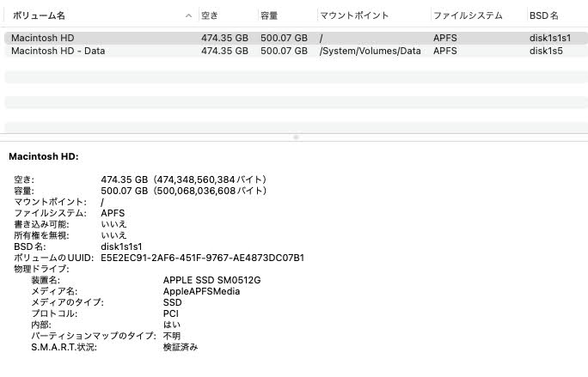Click the volume UUID value in details
This screenshot has height=377, width=588.
(x=202, y=258)
